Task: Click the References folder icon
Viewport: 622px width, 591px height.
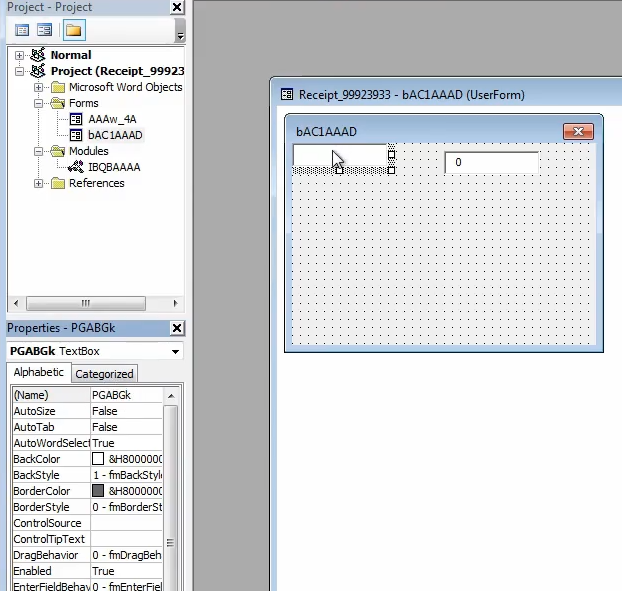Action: coord(58,183)
